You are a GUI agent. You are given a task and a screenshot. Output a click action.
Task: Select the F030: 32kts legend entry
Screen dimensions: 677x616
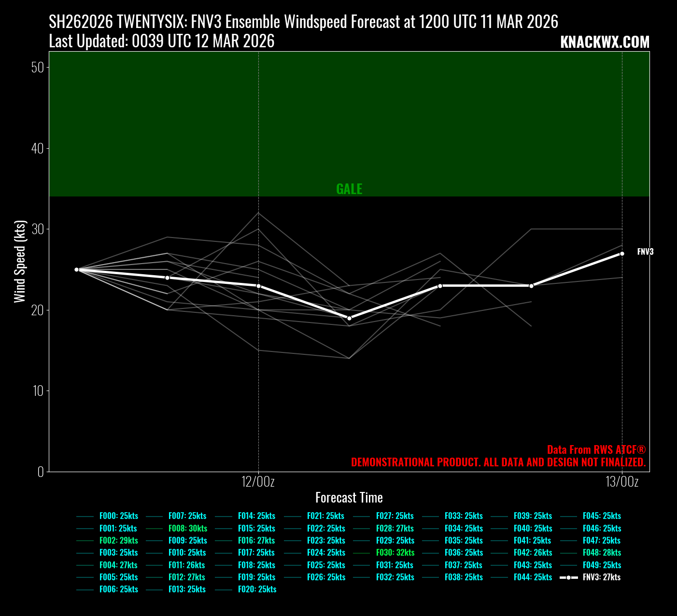pos(395,553)
